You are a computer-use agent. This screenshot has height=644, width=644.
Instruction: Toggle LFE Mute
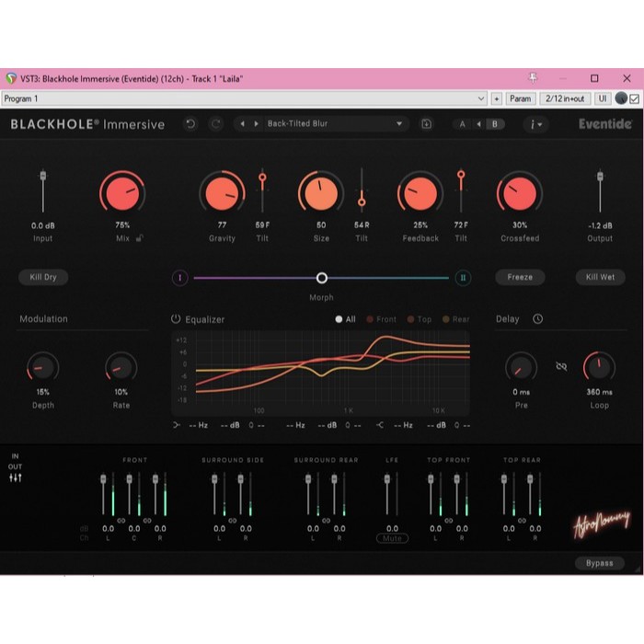pos(392,538)
